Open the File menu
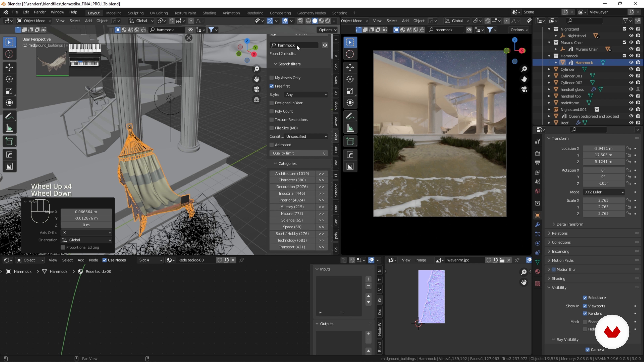644x362 pixels. pos(14,12)
